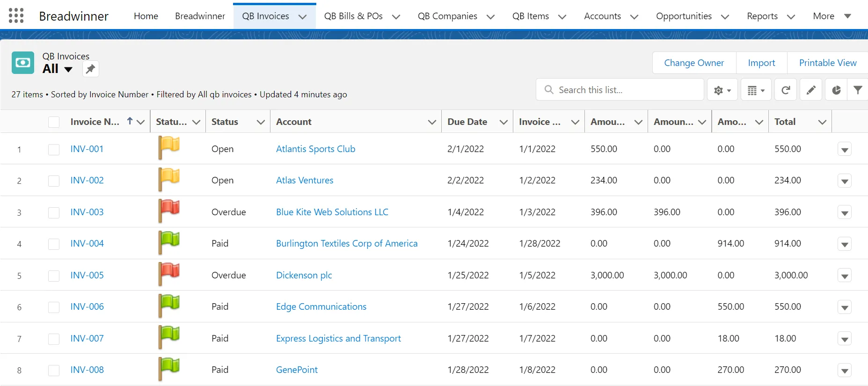This screenshot has height=386, width=868.
Task: Click the green flag for INV-008
Action: click(x=169, y=369)
